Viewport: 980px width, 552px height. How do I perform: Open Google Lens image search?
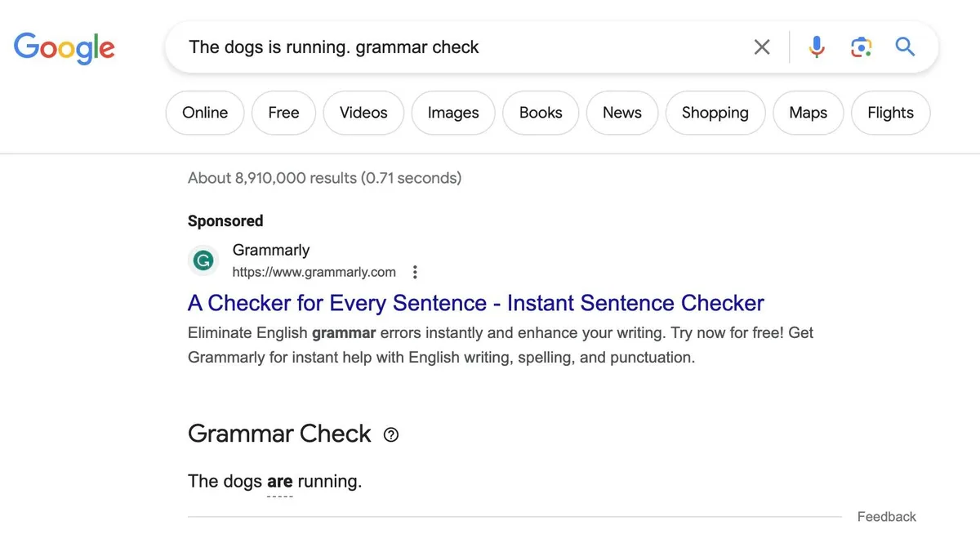point(861,47)
